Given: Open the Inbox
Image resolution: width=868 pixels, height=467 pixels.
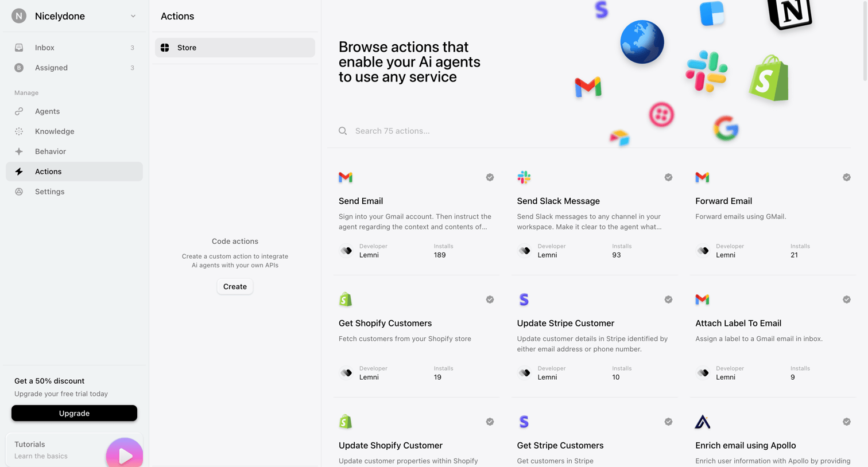Looking at the screenshot, I should 74,48.
